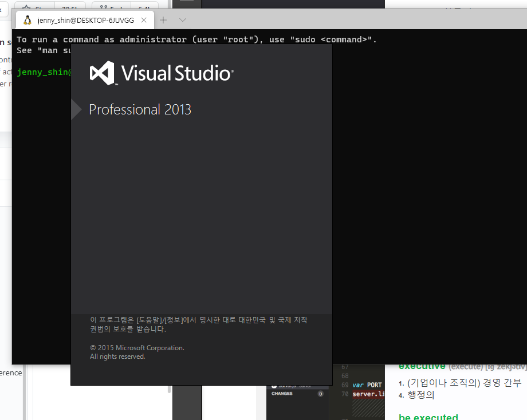This screenshot has width=527, height=420.
Task: Click the '행정의' definition entry
Action: coord(421,395)
